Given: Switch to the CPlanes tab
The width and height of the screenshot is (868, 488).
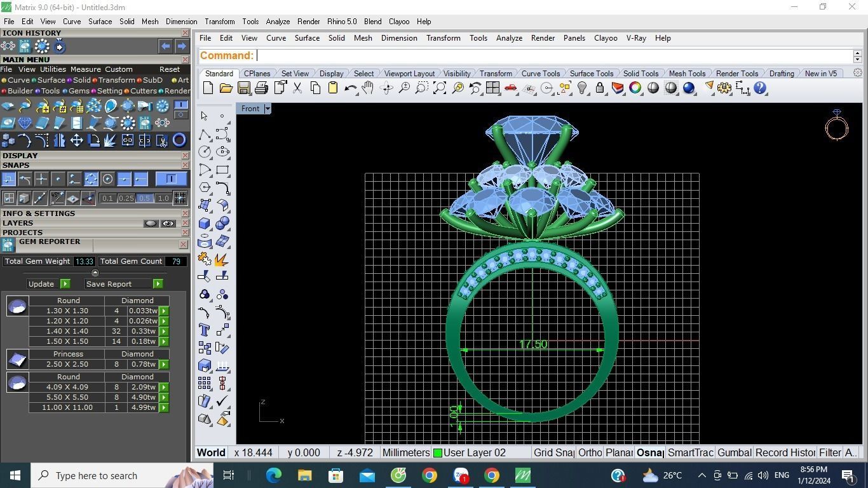Looking at the screenshot, I should [x=257, y=74].
